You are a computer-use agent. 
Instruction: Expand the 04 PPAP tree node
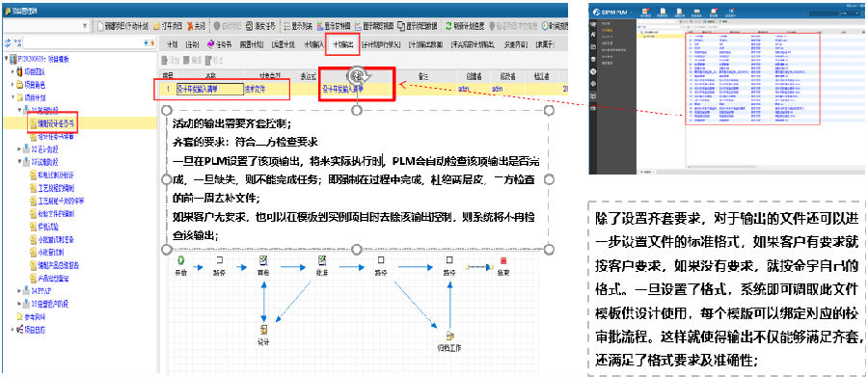tap(20, 290)
